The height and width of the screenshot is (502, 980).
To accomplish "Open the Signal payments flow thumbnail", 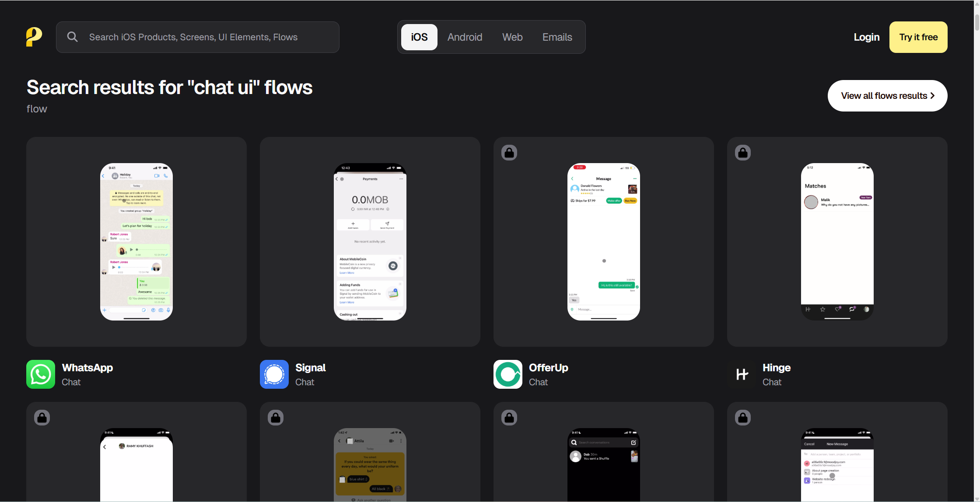I will (x=370, y=242).
